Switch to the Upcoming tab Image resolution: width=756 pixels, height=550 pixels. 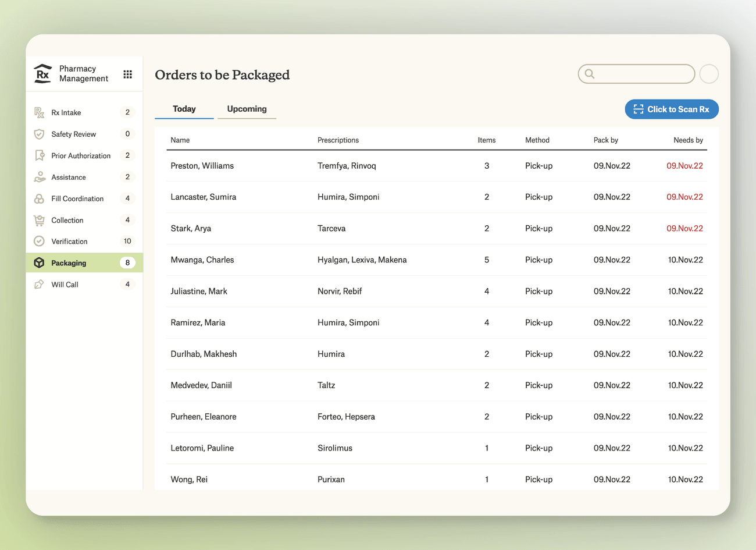click(247, 109)
